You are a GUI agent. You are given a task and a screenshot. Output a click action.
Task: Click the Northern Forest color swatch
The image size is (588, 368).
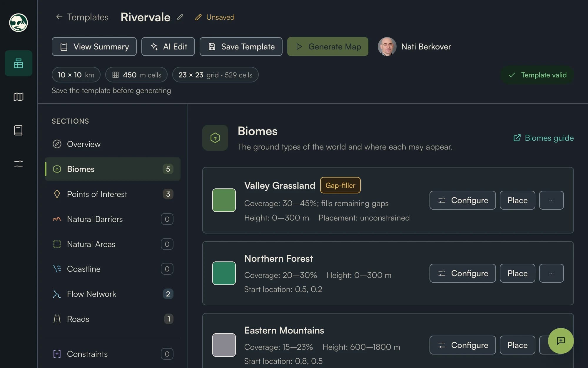point(224,273)
